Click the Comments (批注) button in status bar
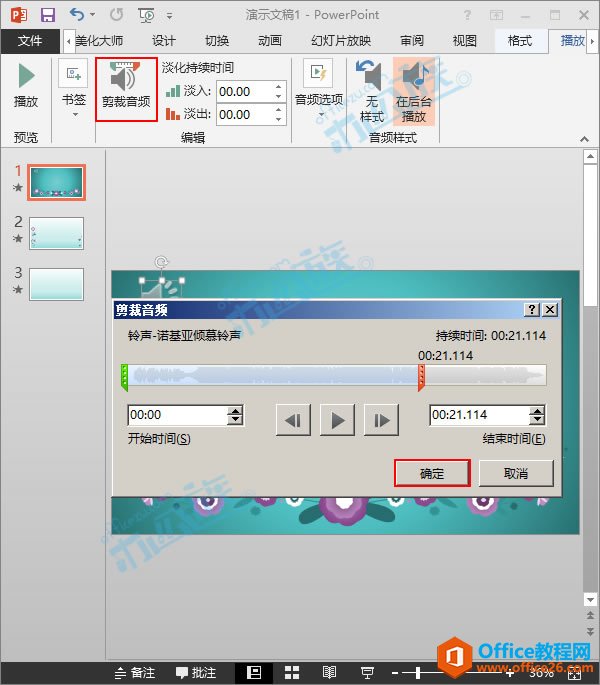This screenshot has width=600, height=685. tap(196, 672)
